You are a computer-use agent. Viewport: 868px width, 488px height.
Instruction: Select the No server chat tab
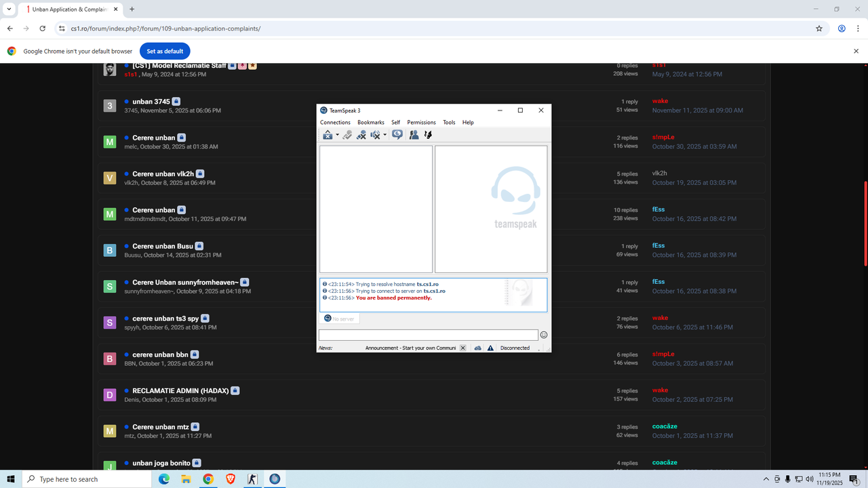click(x=339, y=319)
